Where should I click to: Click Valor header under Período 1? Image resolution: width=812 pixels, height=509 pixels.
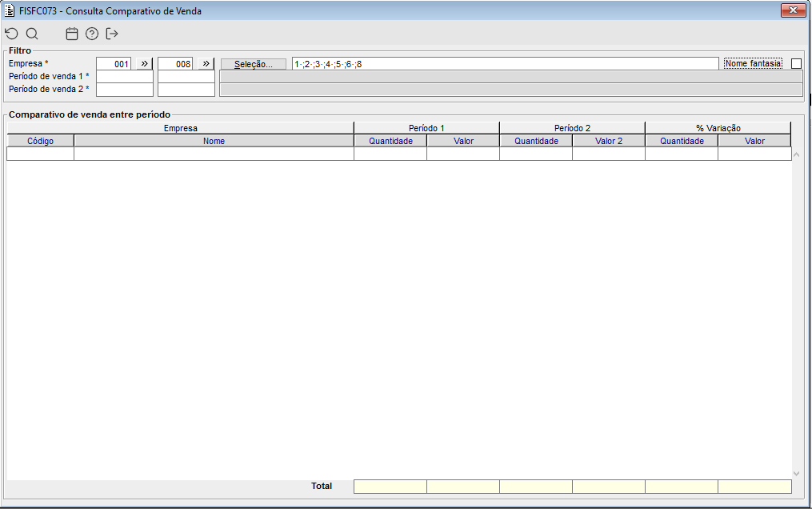[463, 141]
